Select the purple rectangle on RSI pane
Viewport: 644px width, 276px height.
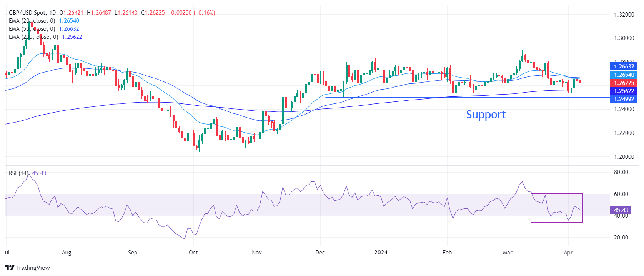point(557,194)
